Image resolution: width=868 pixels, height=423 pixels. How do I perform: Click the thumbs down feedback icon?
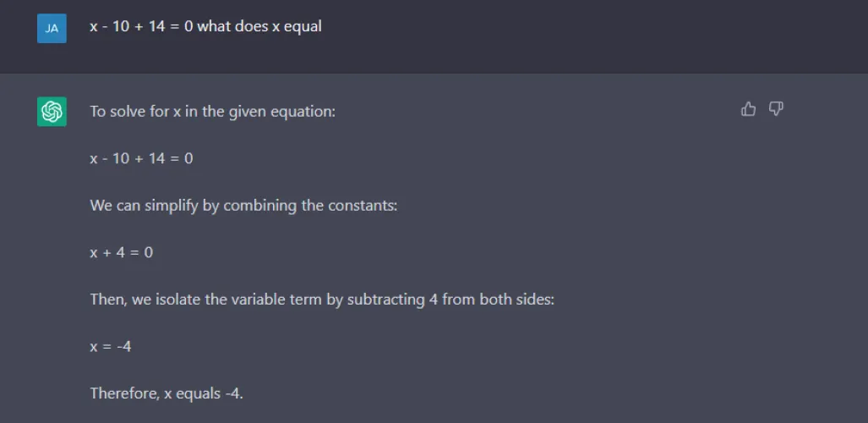tap(776, 109)
